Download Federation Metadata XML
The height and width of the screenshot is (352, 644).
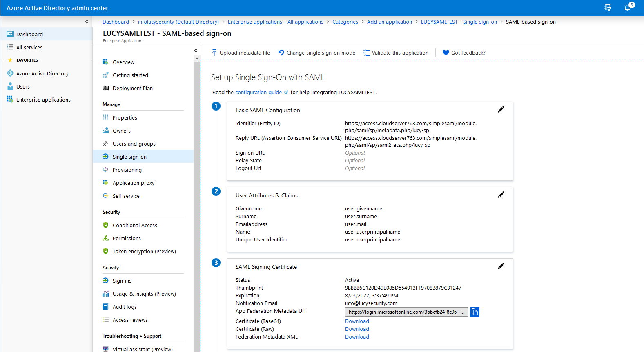point(357,337)
